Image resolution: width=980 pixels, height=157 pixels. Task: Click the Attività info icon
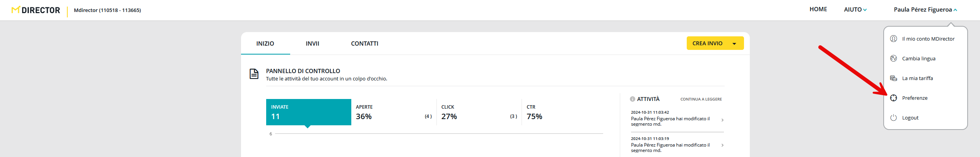tap(632, 99)
